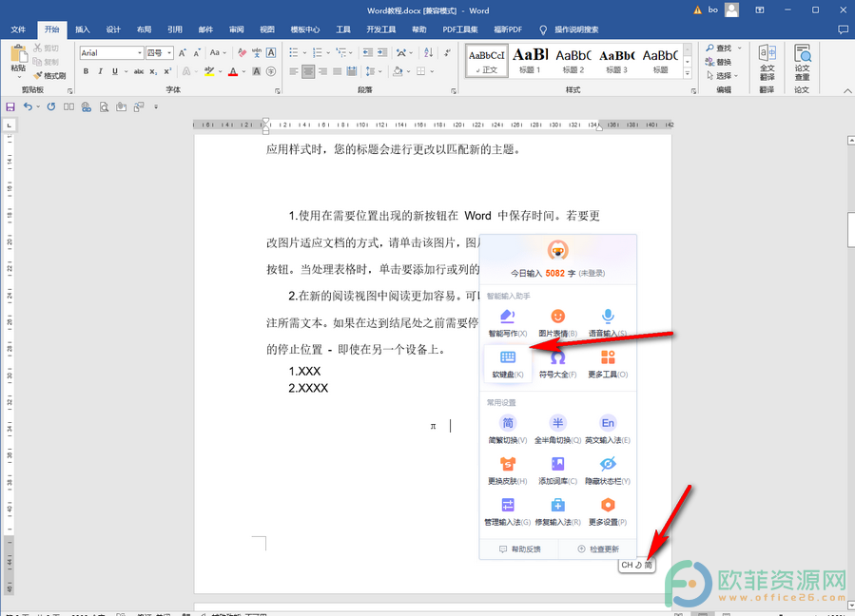The width and height of the screenshot is (855, 616).
Task: Open 管理输入法 manager
Action: (508, 511)
